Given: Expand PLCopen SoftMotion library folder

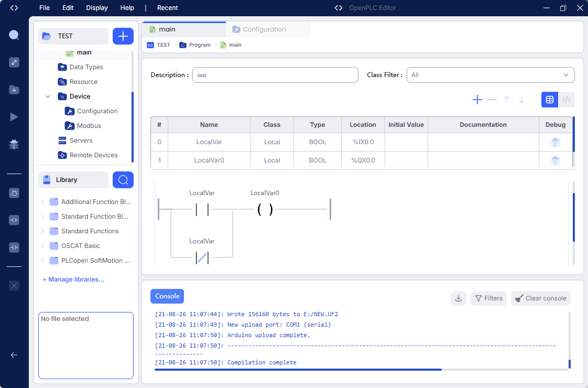Looking at the screenshot, I should point(42,261).
